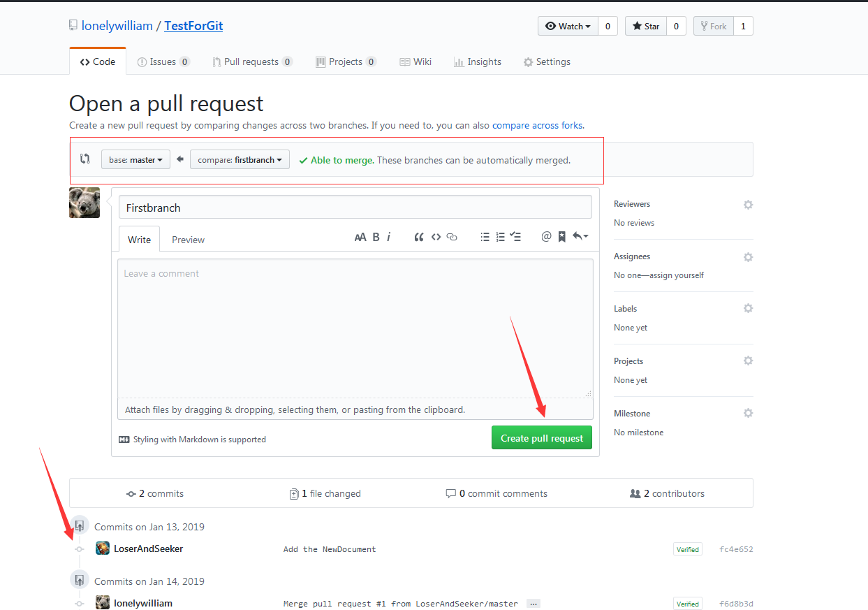This screenshot has height=610, width=868.
Task: Apply italic formatting in comment toolbar
Action: 388,237
